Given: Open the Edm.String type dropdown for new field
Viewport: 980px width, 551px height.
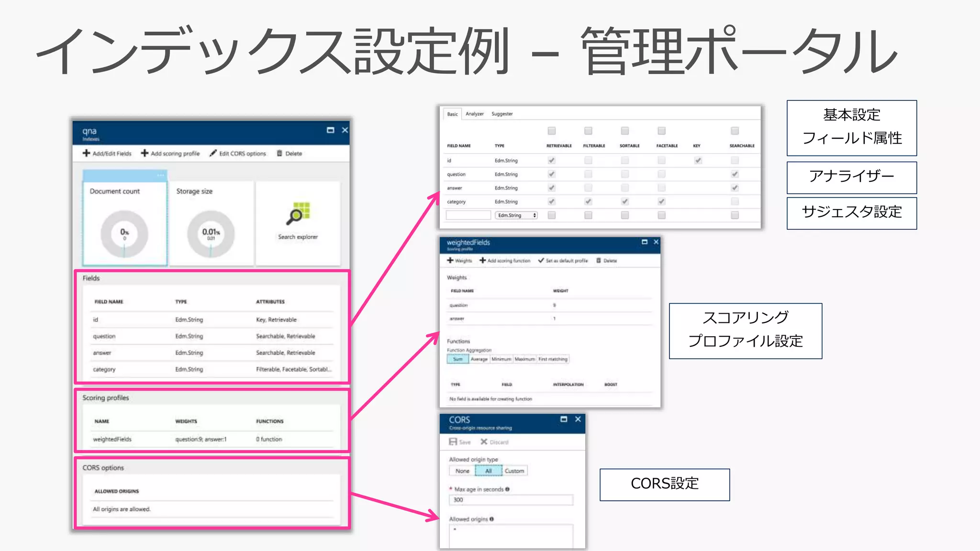Looking at the screenshot, I should point(516,215).
